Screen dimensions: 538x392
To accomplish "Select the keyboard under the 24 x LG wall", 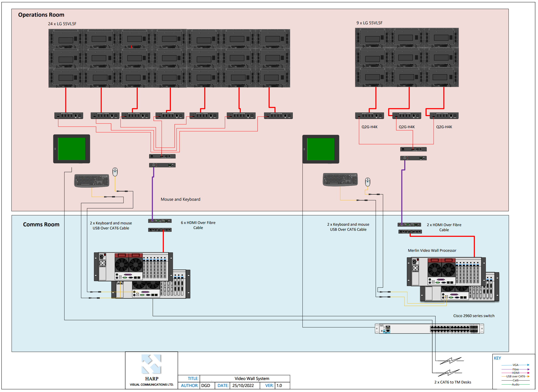I will click(92, 181).
